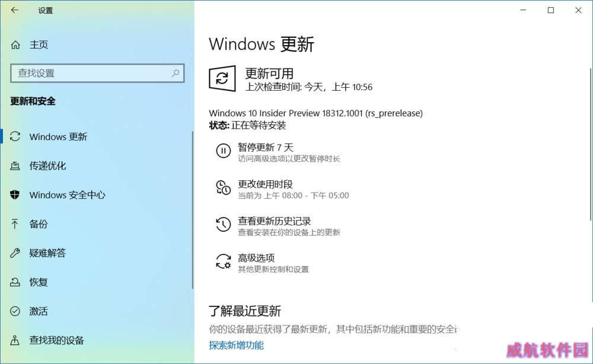Open the Home icon (主页)
The height and width of the screenshot is (364, 593).
pyautogui.click(x=15, y=45)
